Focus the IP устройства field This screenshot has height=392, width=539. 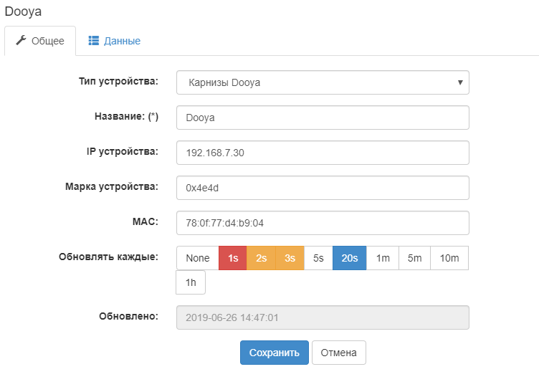click(x=323, y=153)
